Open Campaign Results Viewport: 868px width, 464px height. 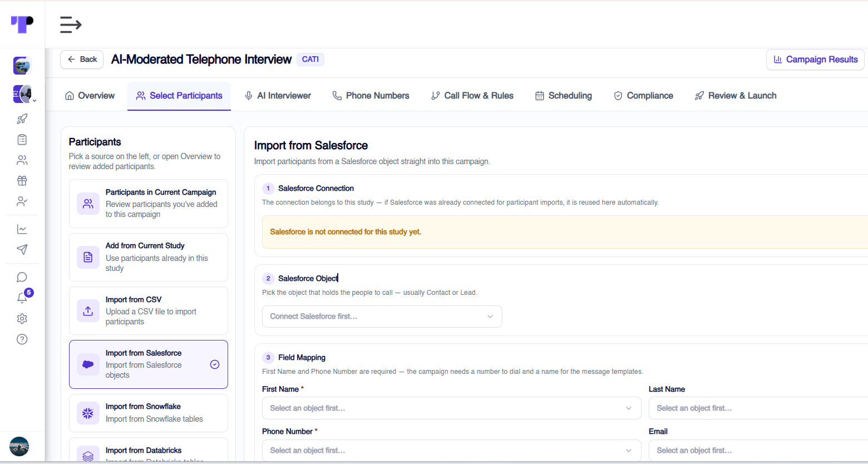point(815,60)
